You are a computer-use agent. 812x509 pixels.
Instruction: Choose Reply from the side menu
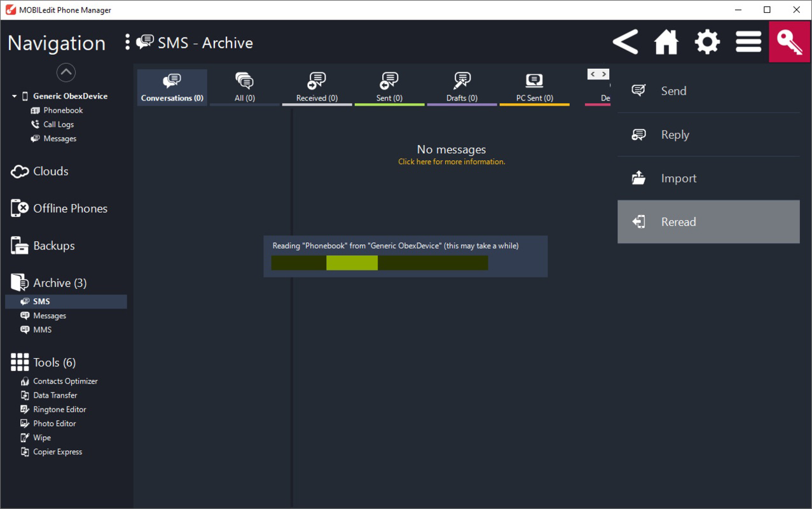(x=708, y=135)
